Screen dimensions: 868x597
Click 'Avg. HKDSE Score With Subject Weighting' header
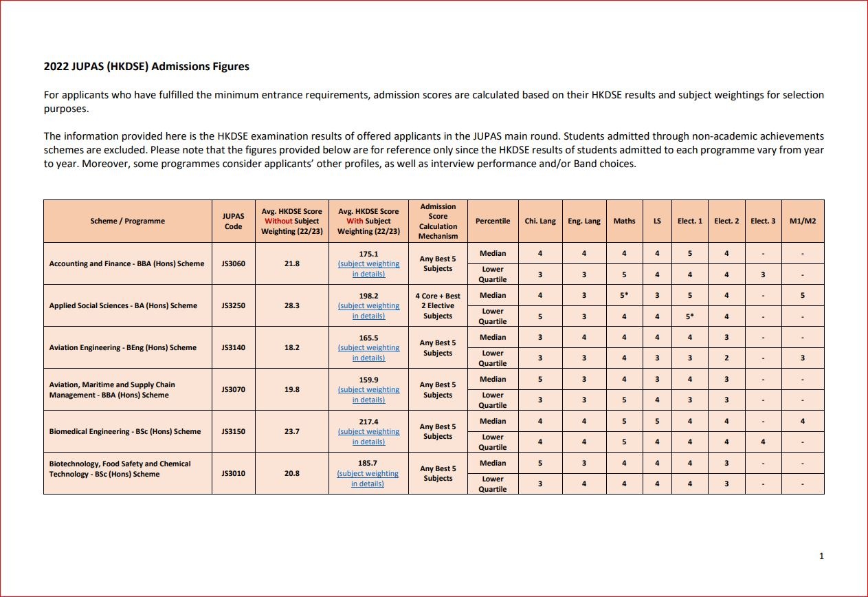(368, 221)
